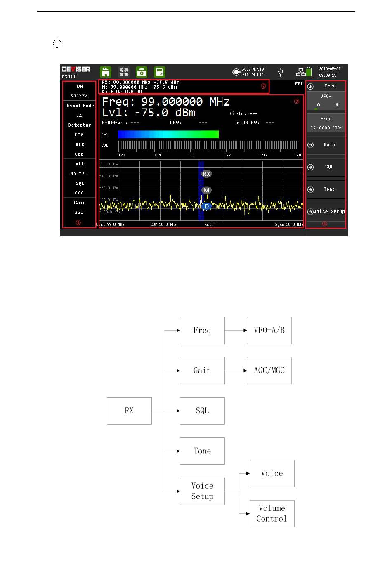The image size is (392, 581).
Task: Click the RX box in the flowchart
Action: tap(129, 411)
